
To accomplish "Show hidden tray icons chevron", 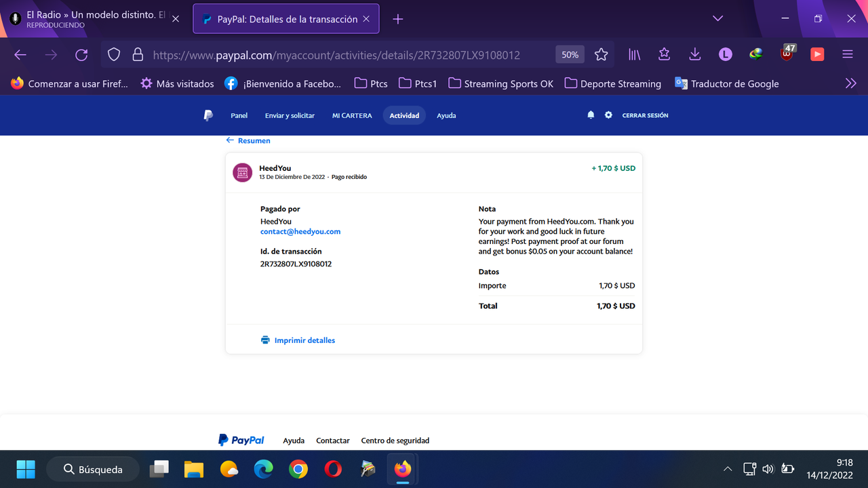I will [x=728, y=469].
